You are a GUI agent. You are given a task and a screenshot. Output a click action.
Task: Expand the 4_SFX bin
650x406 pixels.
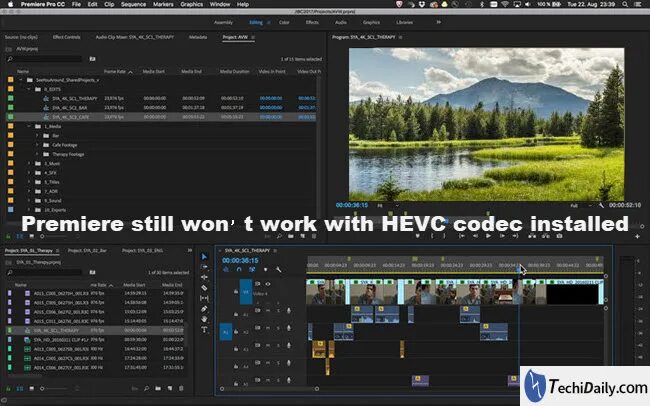[x=29, y=173]
